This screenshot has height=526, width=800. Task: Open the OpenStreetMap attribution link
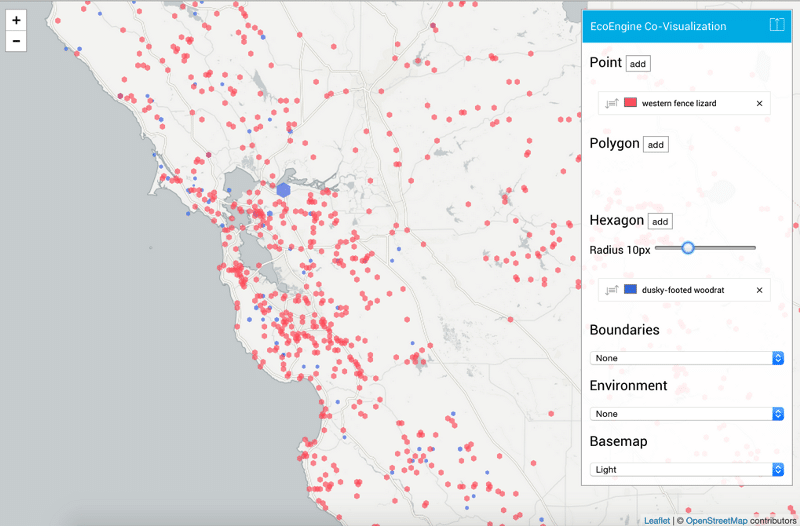click(x=717, y=520)
